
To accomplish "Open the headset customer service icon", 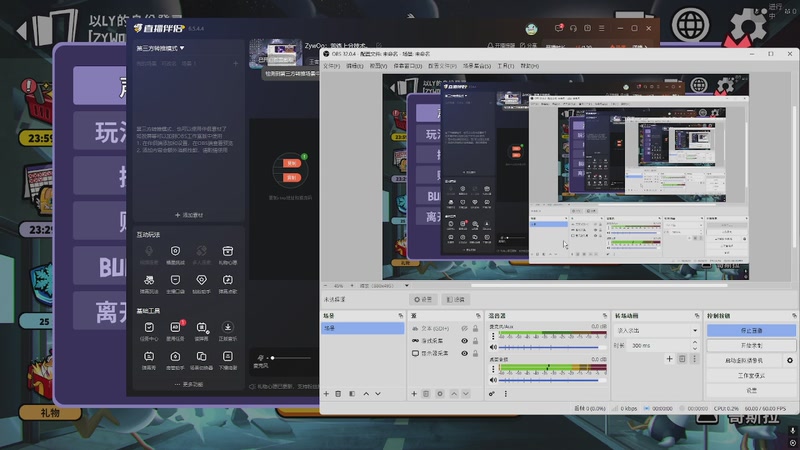I will point(573,29).
